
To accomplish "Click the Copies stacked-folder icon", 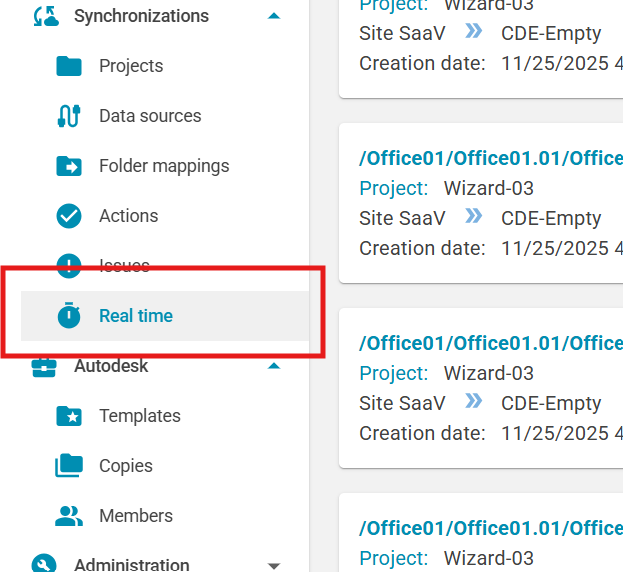I will [x=69, y=466].
